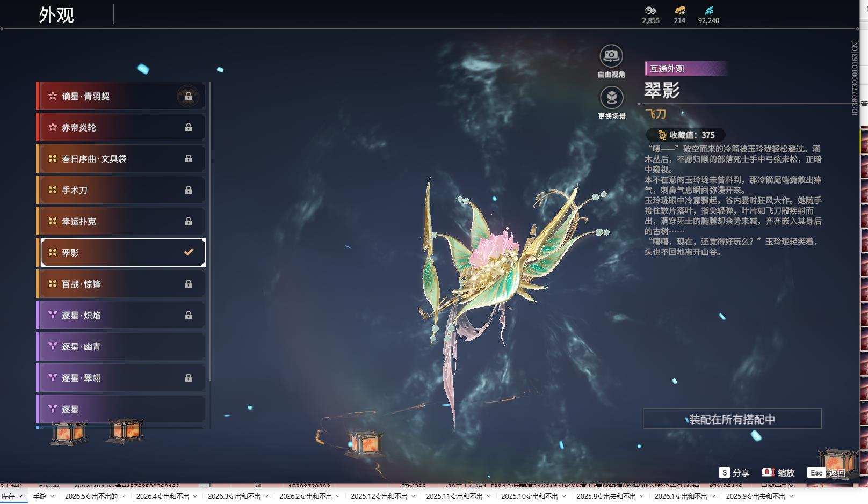Expand dropdown arrow on 2025.12卖出和不出 tab
The width and height of the screenshot is (868, 504).
pyautogui.click(x=414, y=496)
